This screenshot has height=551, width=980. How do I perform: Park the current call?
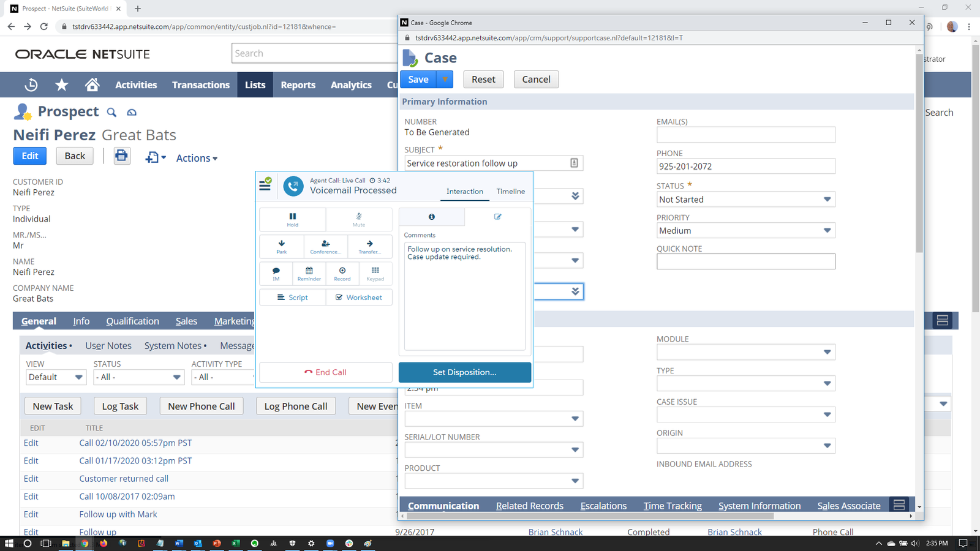282,246
